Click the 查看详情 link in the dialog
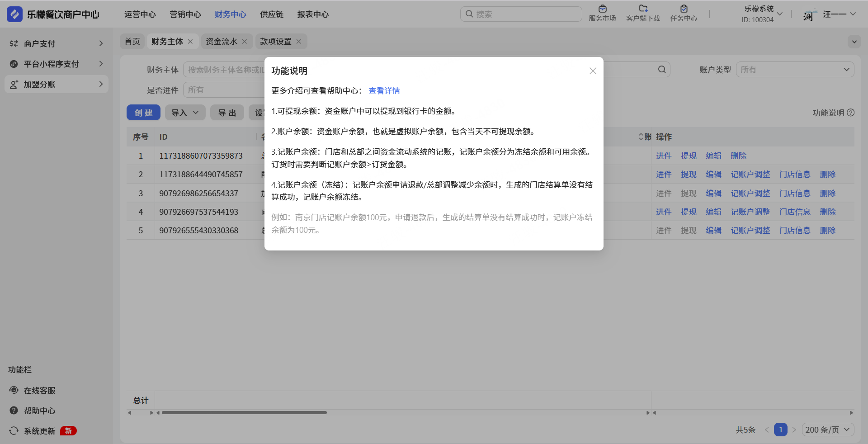The width and height of the screenshot is (868, 444). pyautogui.click(x=384, y=91)
